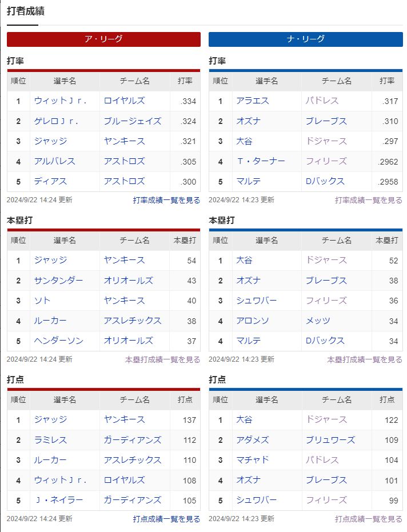
Task: Click ブリュワーズ team link
Action: pos(330,440)
